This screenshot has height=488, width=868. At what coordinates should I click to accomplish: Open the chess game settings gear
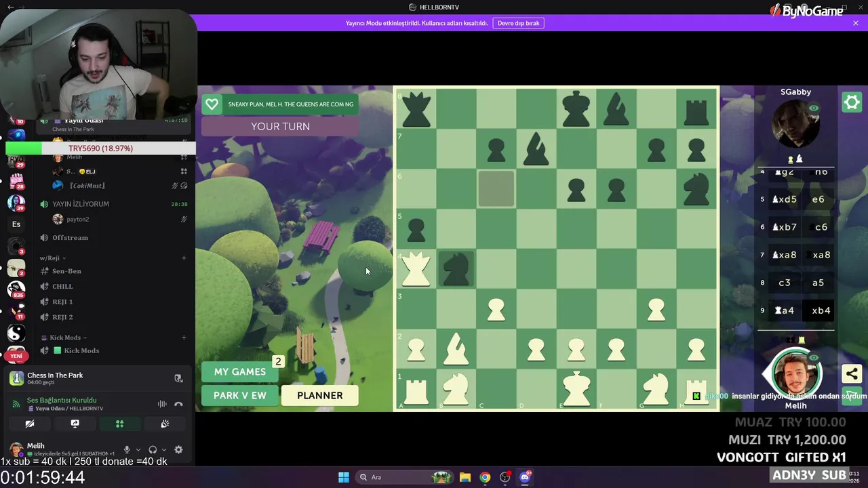(852, 102)
